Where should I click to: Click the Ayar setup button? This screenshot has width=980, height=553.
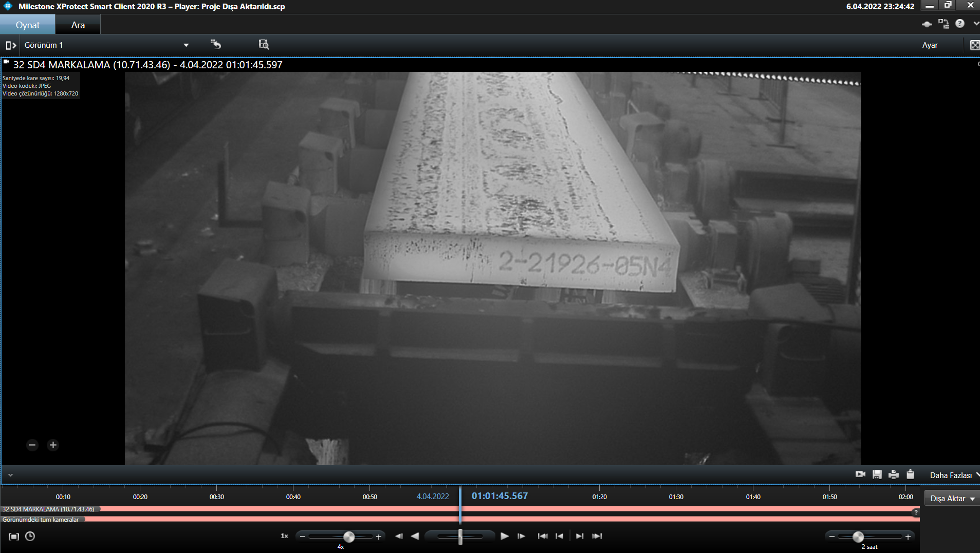[930, 45]
